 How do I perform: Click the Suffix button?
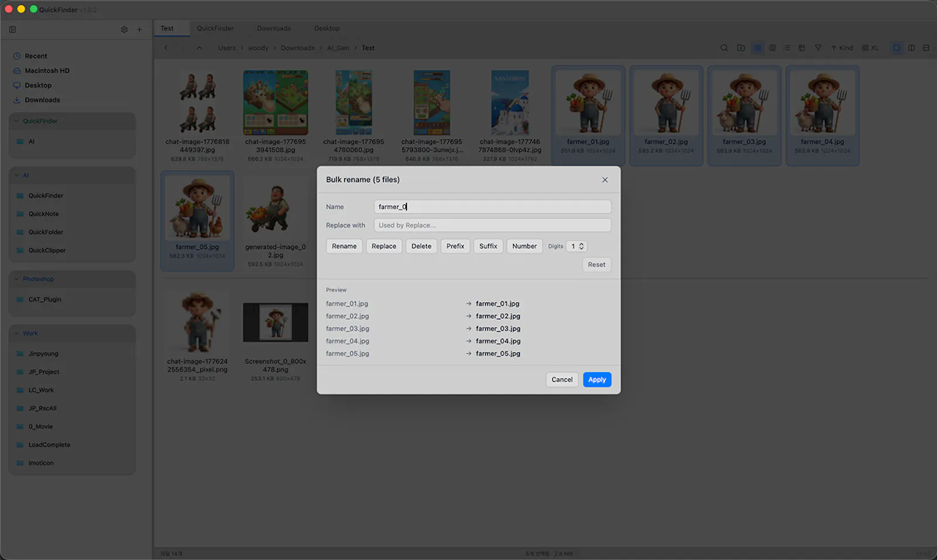[488, 246]
